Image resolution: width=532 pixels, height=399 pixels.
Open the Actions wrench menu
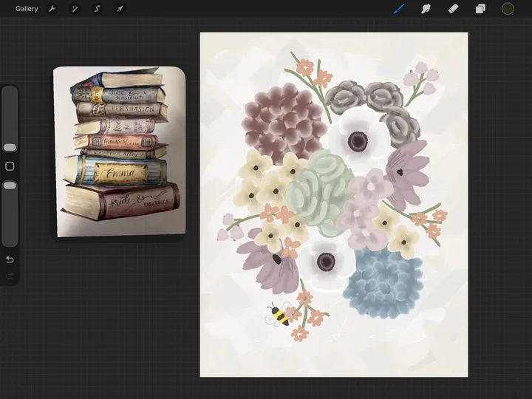click(52, 9)
